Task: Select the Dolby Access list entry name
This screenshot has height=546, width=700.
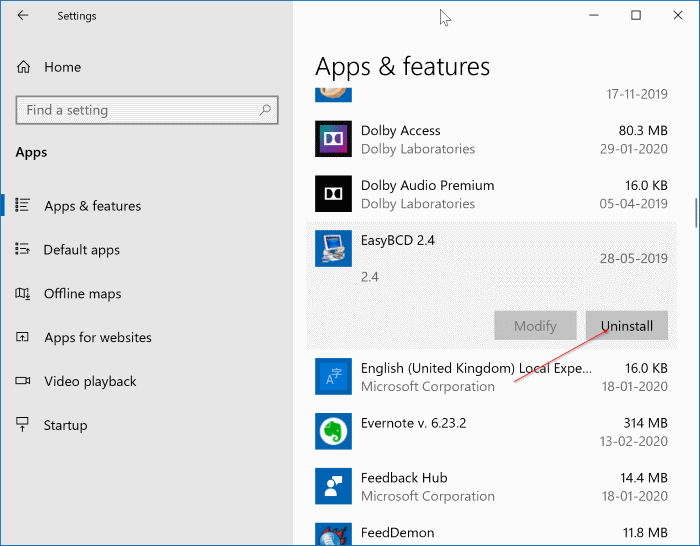Action: (400, 130)
